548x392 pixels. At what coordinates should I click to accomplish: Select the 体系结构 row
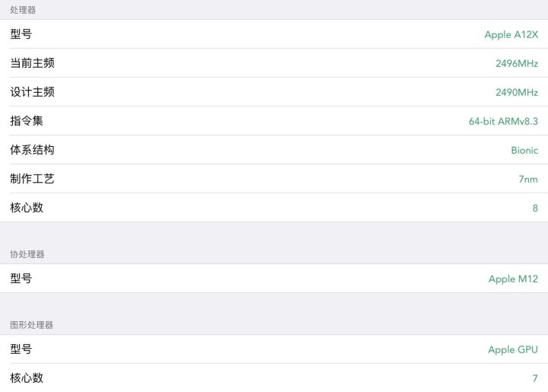pos(274,150)
